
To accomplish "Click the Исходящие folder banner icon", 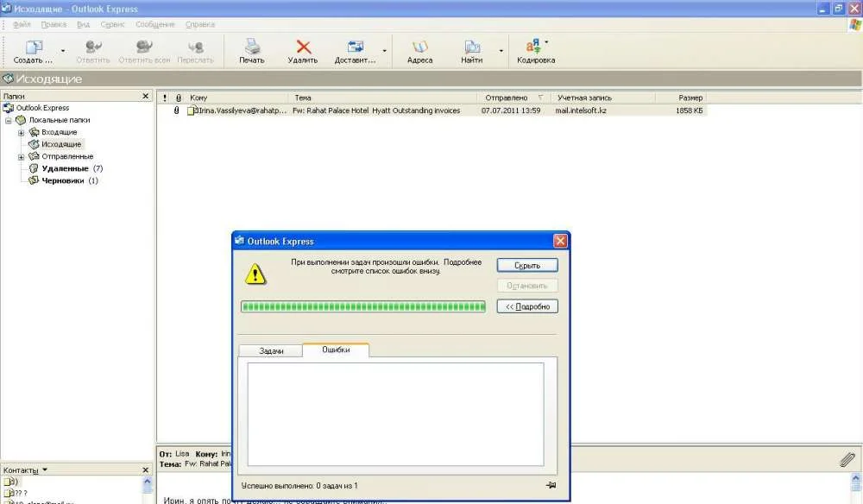I will click(x=8, y=79).
